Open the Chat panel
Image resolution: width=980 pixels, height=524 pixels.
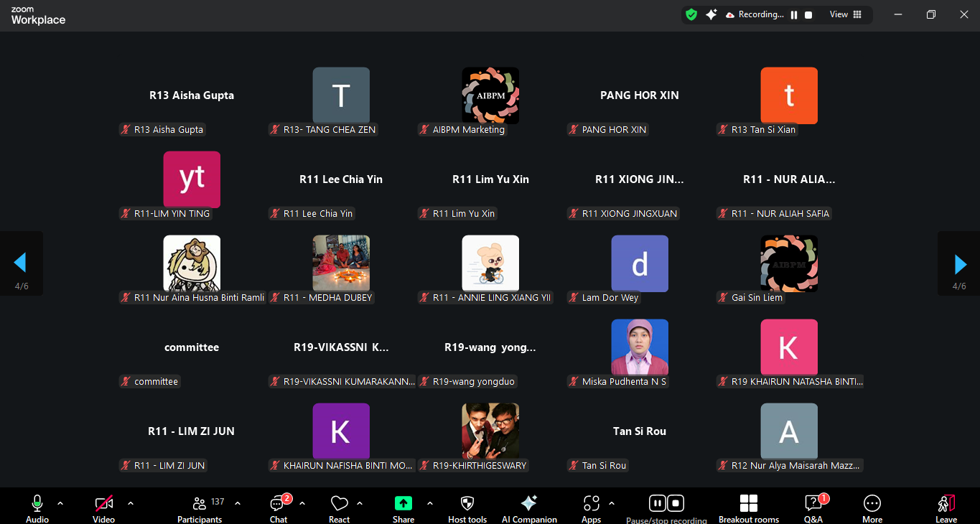coord(278,508)
